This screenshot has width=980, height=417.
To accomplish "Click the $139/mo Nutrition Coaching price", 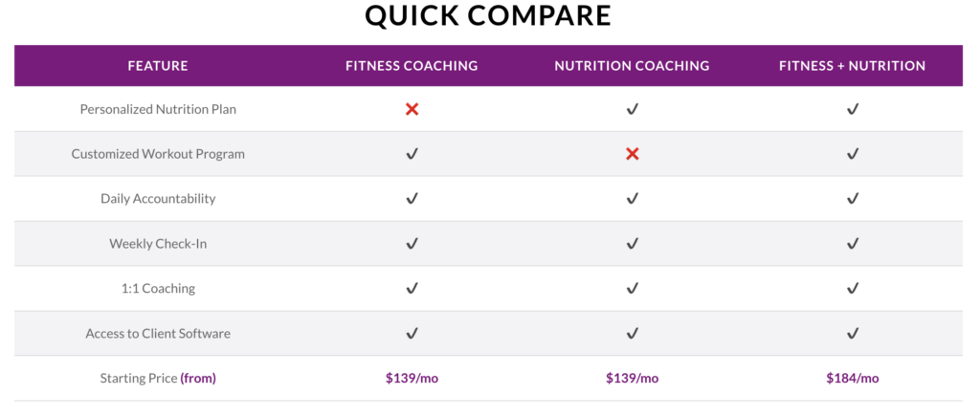I will tap(632, 379).
